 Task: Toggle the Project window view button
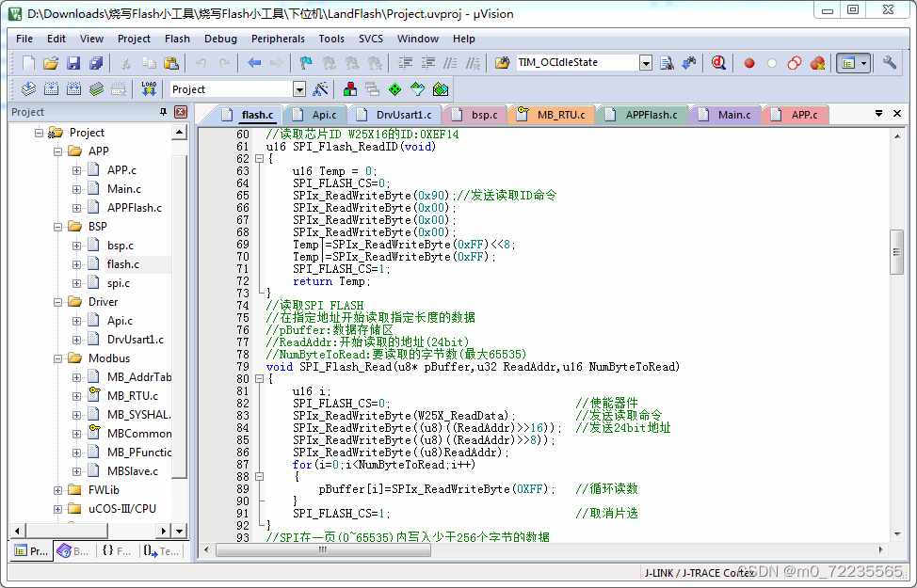[854, 62]
